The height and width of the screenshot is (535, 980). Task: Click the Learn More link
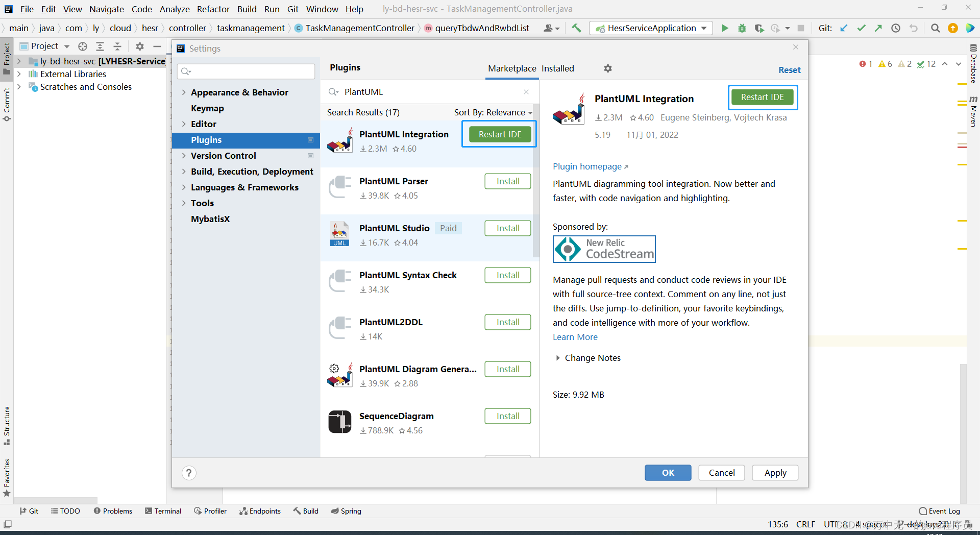click(x=575, y=337)
